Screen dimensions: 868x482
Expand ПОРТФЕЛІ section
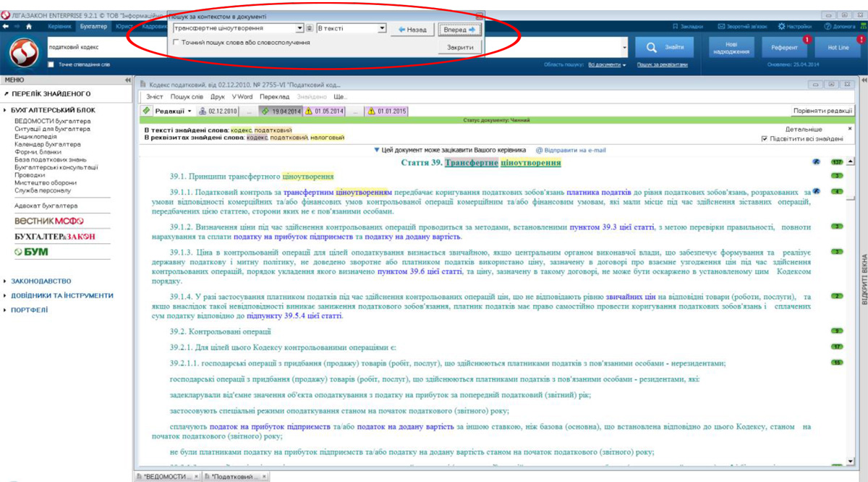click(26, 310)
